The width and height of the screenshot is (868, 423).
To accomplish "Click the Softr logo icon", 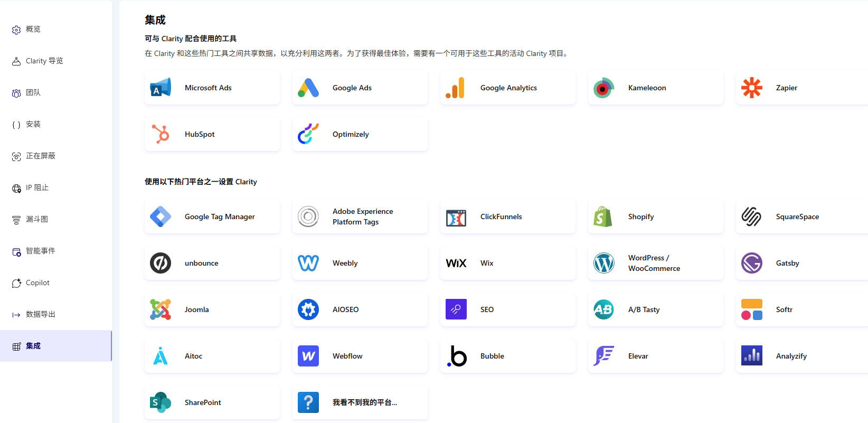I will tap(752, 309).
